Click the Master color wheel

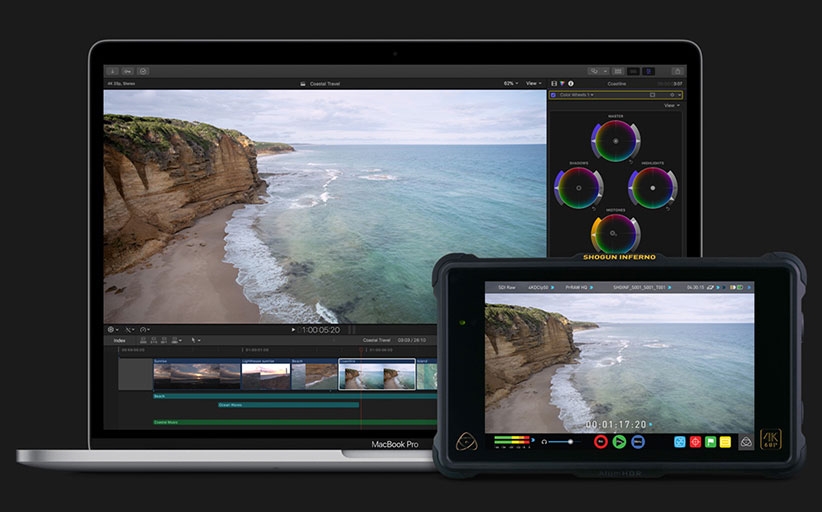(x=615, y=140)
